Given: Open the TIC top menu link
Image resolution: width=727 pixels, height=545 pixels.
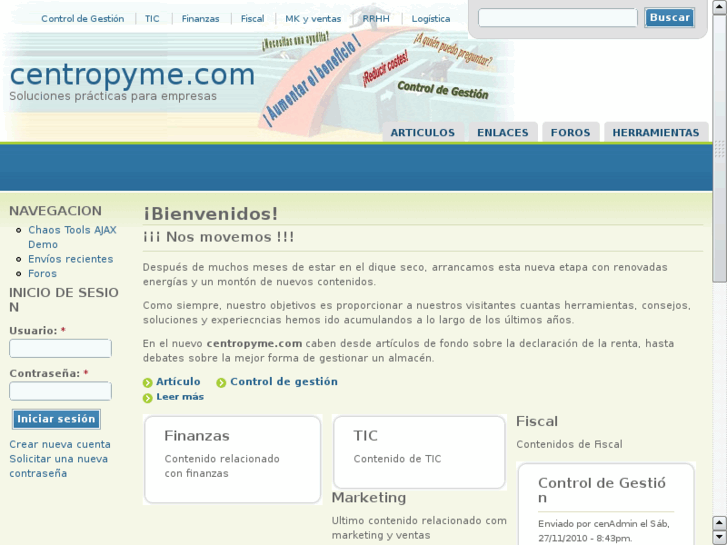Looking at the screenshot, I should click(x=152, y=19).
